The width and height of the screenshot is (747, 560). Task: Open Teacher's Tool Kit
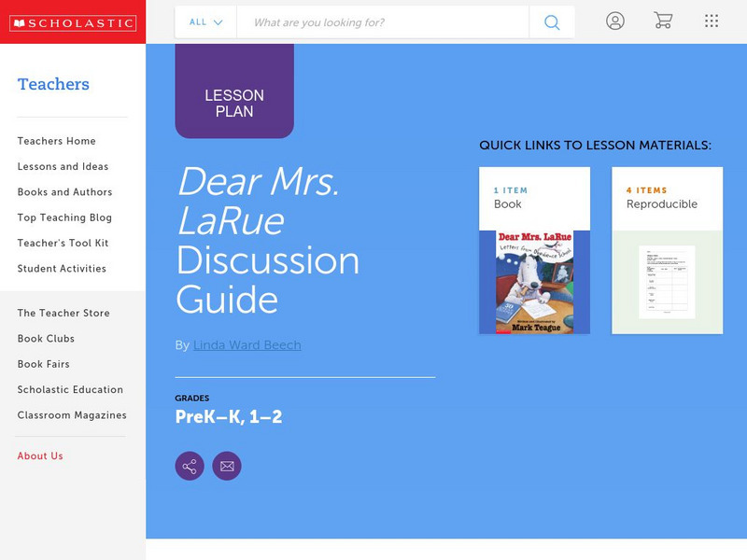click(60, 243)
